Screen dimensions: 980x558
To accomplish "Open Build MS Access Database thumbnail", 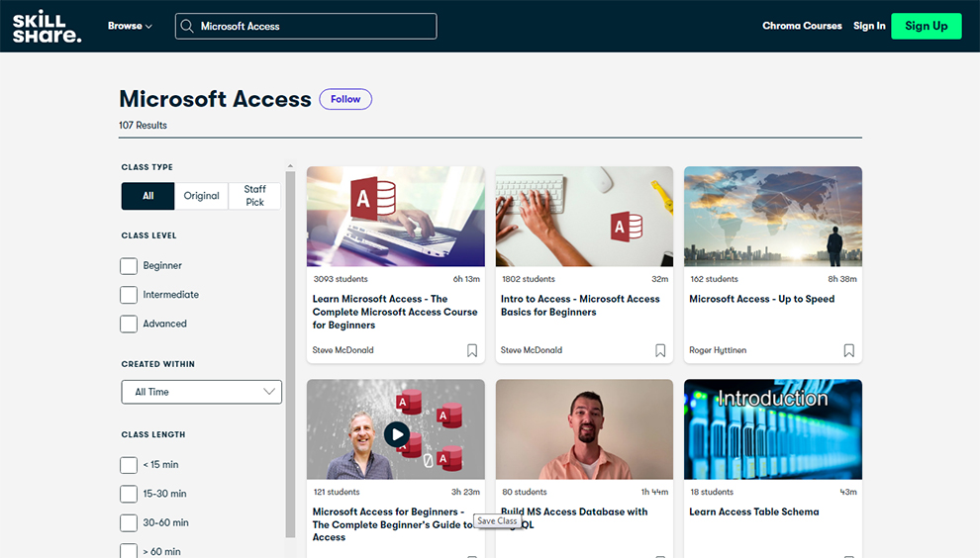I will pos(584,429).
